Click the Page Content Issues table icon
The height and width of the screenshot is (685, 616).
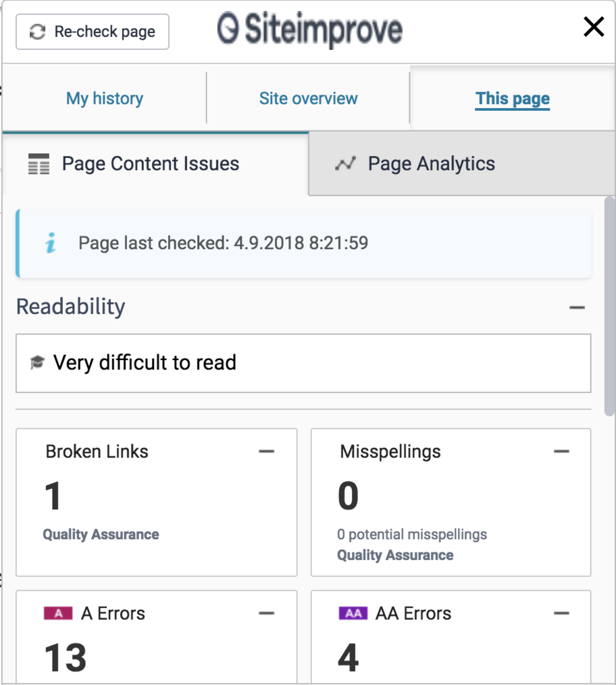39,164
